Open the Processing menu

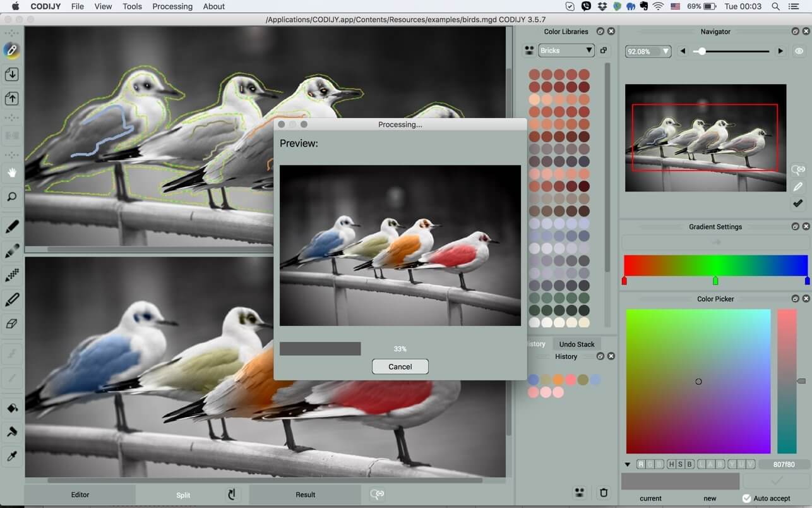pos(172,6)
